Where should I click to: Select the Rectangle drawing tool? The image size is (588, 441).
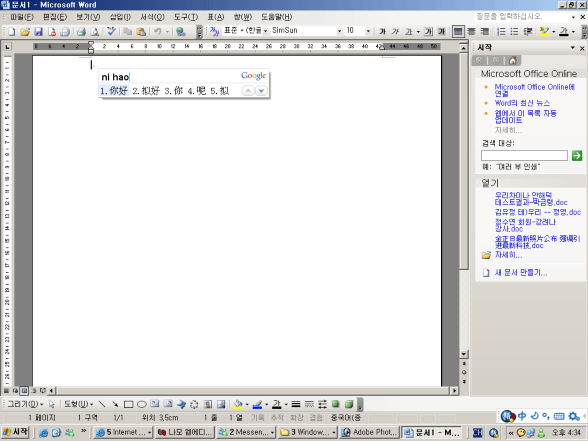tap(128, 404)
